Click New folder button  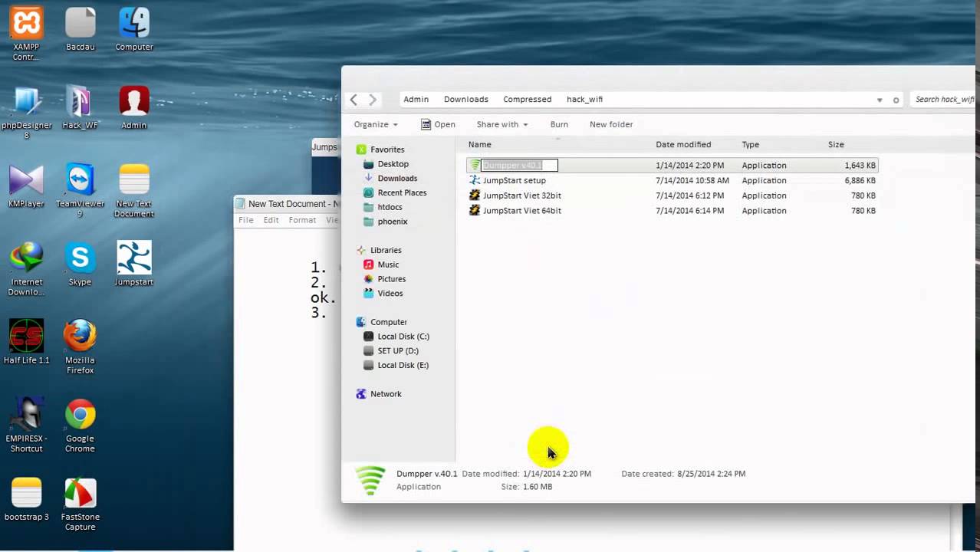[x=611, y=124]
